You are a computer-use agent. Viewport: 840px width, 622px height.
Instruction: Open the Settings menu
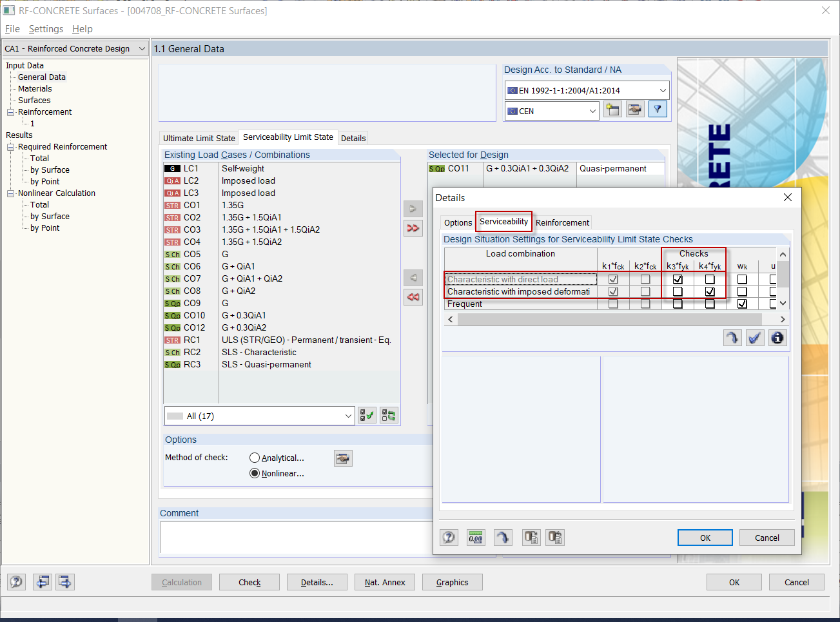[x=46, y=29]
